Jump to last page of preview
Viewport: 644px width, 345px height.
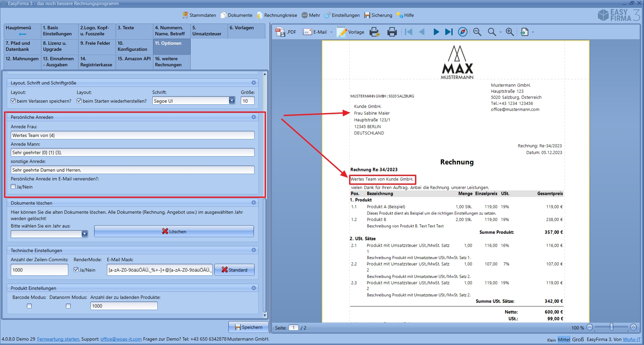pos(449,32)
